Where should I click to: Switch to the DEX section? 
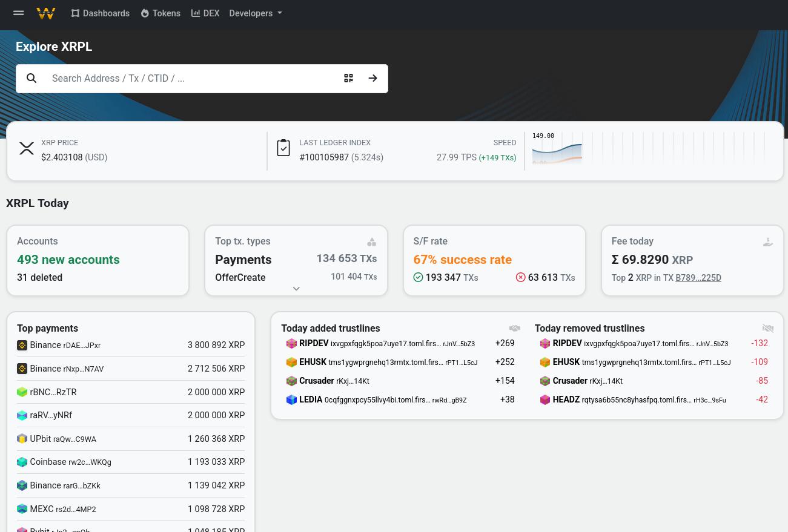coord(205,13)
